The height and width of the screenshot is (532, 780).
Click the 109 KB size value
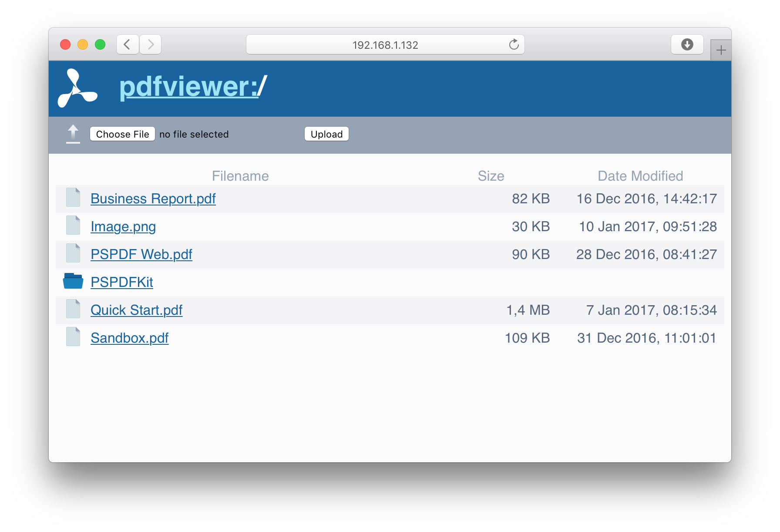(527, 338)
